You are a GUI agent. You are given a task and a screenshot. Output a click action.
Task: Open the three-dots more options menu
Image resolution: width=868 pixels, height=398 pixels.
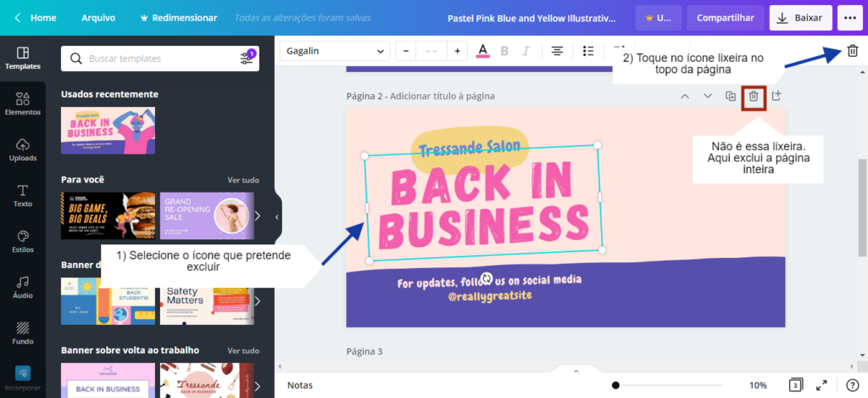click(849, 18)
